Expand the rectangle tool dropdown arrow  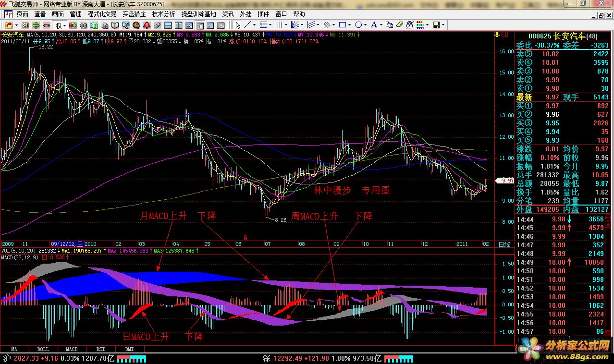pos(349,25)
